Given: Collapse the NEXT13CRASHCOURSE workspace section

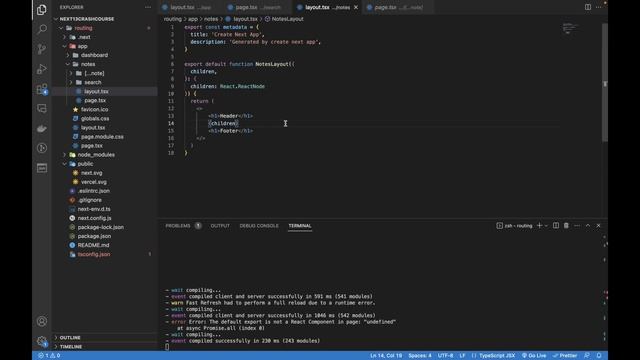Looking at the screenshot, I should click(x=87, y=19).
